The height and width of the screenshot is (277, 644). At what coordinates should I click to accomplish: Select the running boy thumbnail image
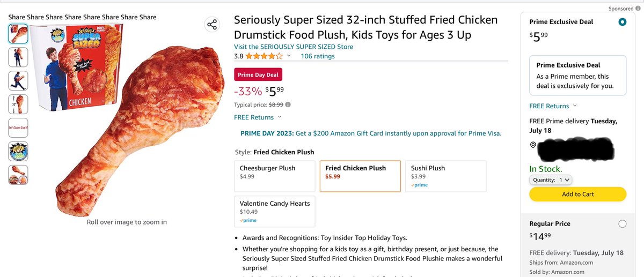[18, 80]
